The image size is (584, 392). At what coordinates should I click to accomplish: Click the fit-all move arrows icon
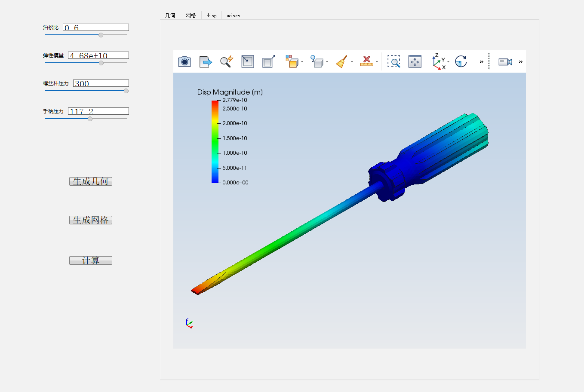coord(415,61)
